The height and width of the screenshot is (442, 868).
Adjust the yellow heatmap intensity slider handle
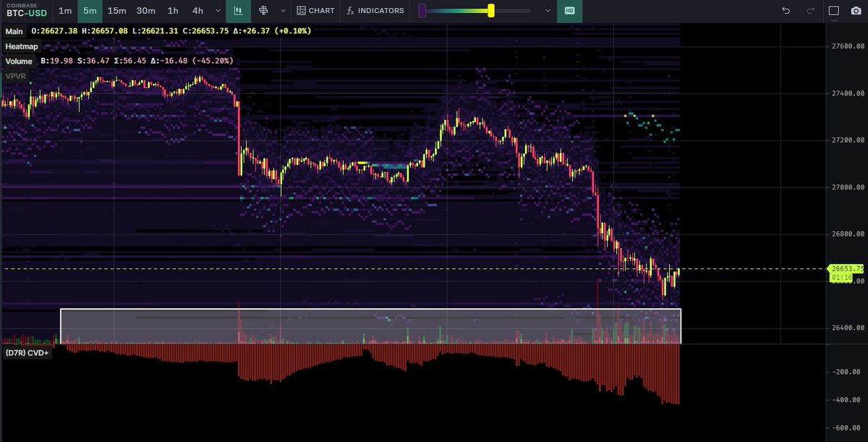[491, 11]
